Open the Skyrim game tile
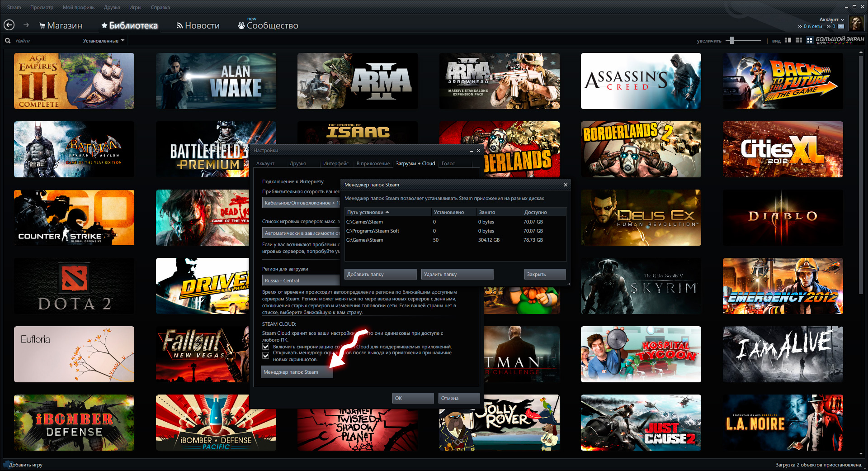868x471 pixels. click(641, 286)
